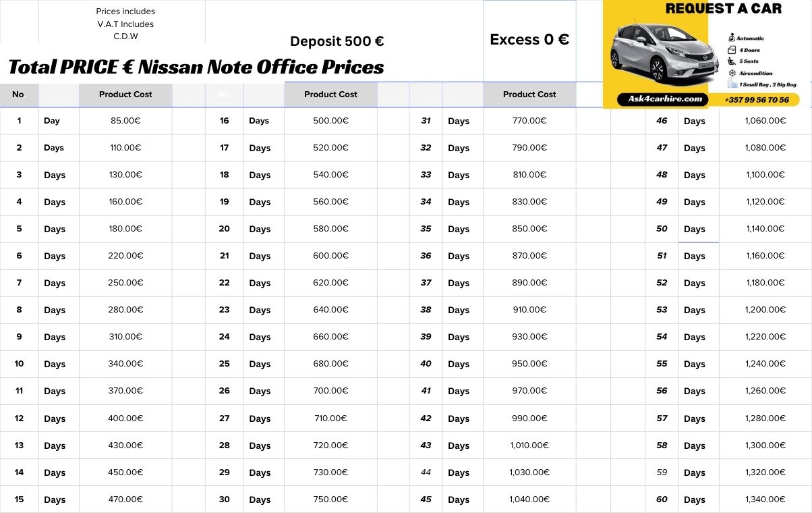Click the Deposit 500 € cell
The image size is (812, 513).
pyautogui.click(x=337, y=41)
